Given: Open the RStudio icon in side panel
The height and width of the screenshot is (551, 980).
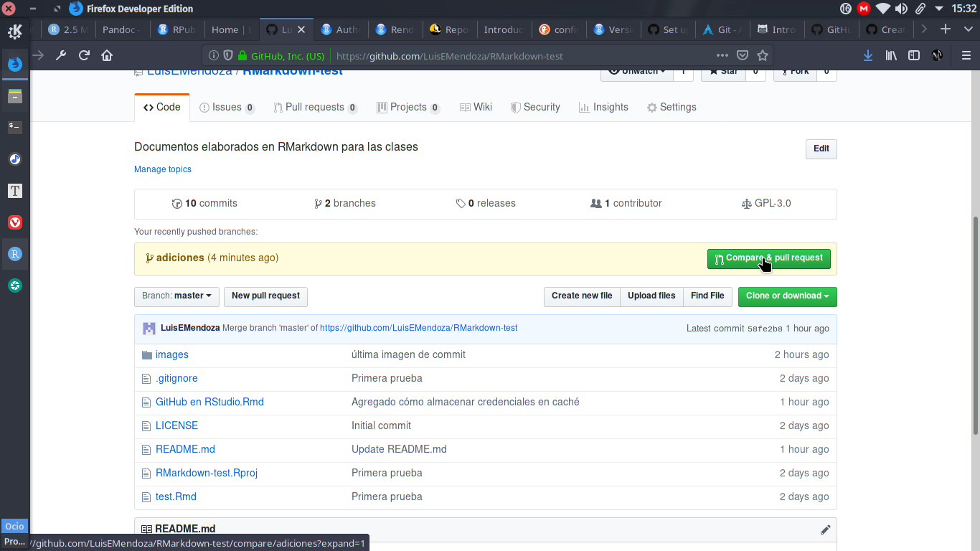Looking at the screenshot, I should pos(15,254).
